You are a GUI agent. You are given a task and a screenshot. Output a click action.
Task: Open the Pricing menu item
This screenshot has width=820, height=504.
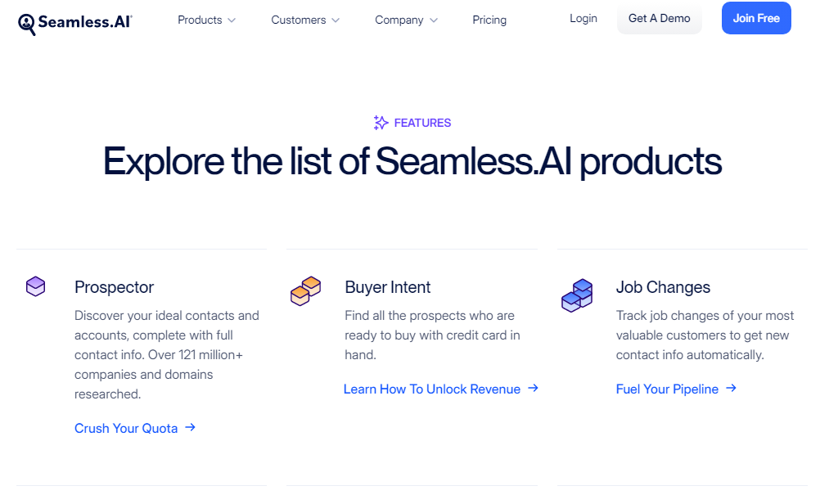click(489, 20)
